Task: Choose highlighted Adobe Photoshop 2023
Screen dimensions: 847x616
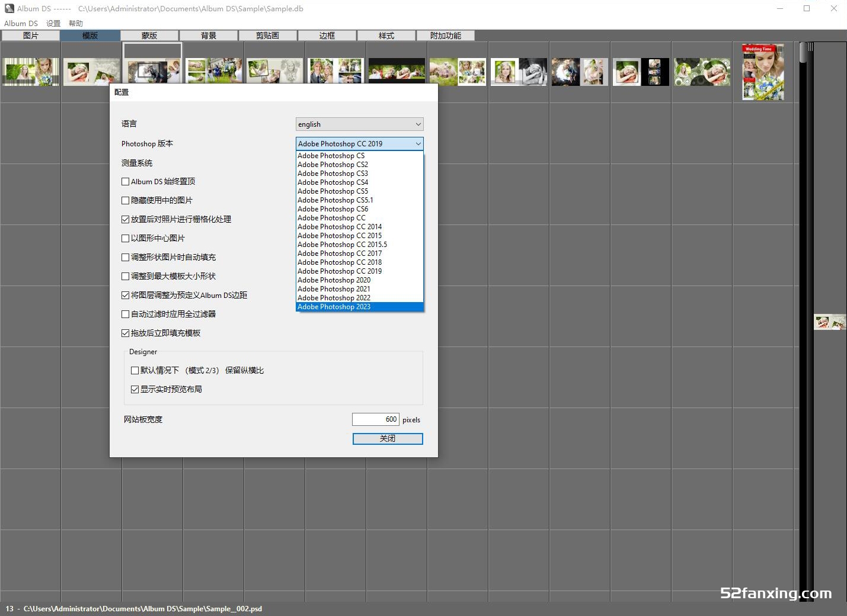Action: point(360,307)
